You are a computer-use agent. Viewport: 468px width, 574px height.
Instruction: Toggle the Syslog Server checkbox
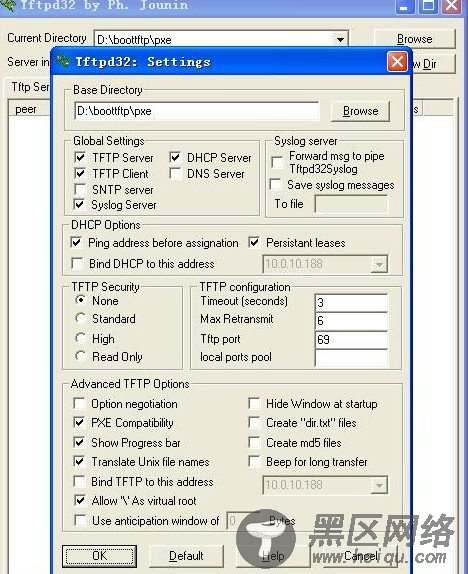[x=79, y=204]
